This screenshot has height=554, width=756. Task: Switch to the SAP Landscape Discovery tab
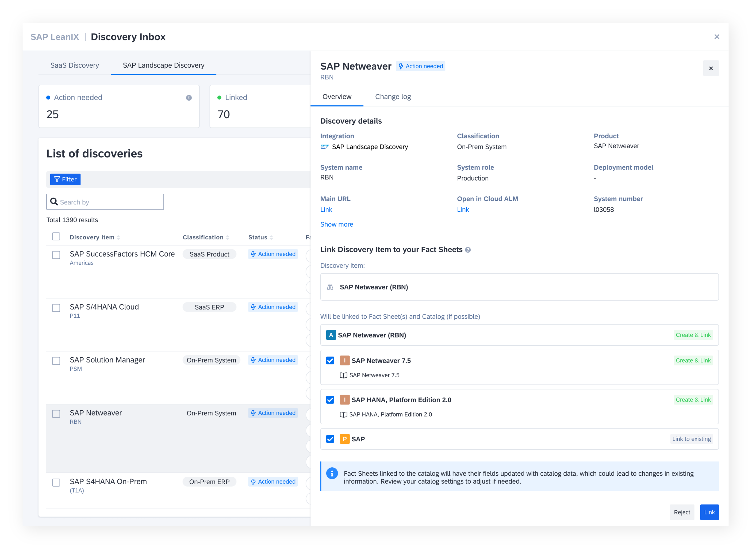tap(163, 65)
